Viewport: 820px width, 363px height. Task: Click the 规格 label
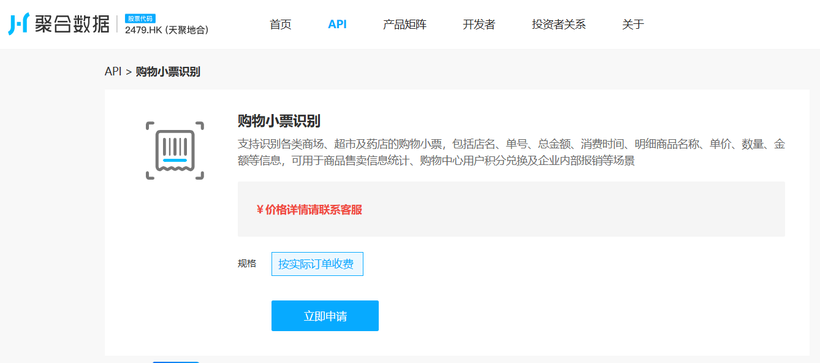click(247, 264)
